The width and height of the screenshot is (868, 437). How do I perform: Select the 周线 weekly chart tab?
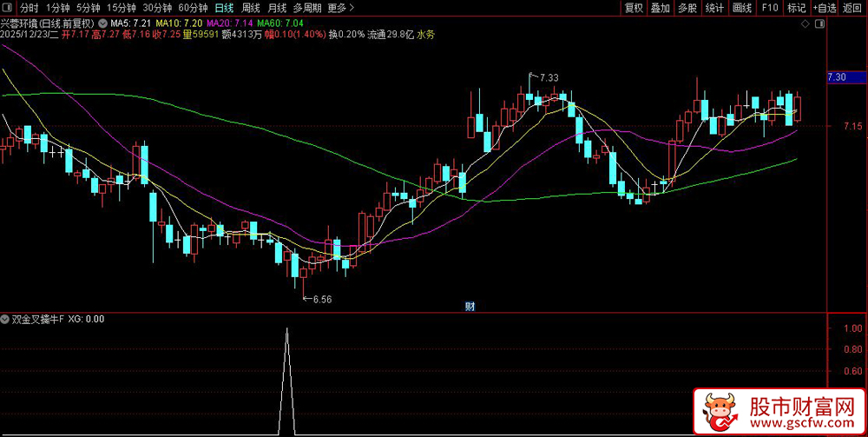point(251,8)
